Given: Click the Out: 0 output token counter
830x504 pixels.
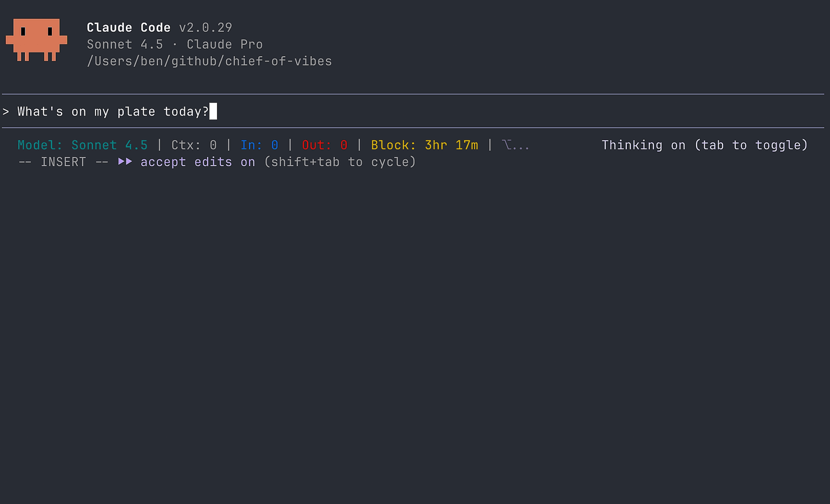Looking at the screenshot, I should click(x=324, y=145).
